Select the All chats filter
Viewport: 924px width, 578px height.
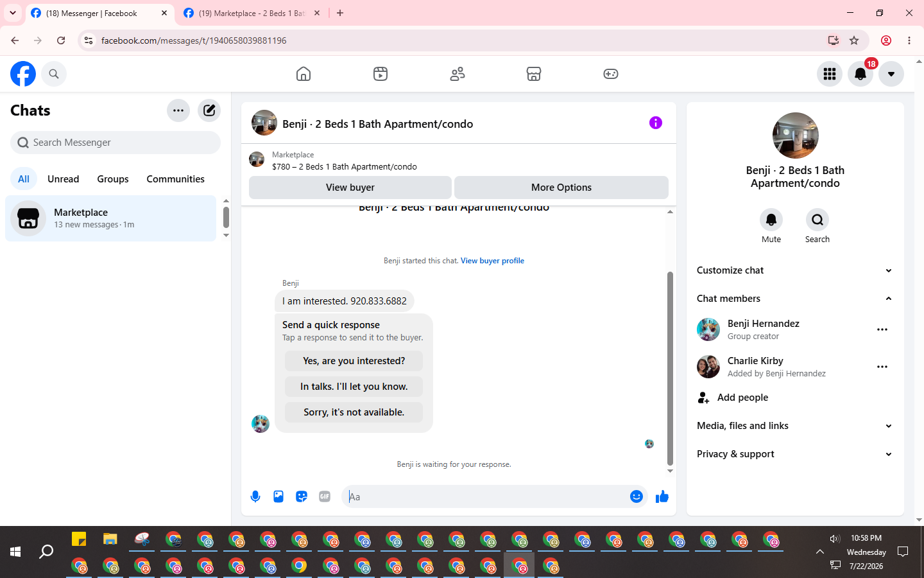pyautogui.click(x=24, y=179)
